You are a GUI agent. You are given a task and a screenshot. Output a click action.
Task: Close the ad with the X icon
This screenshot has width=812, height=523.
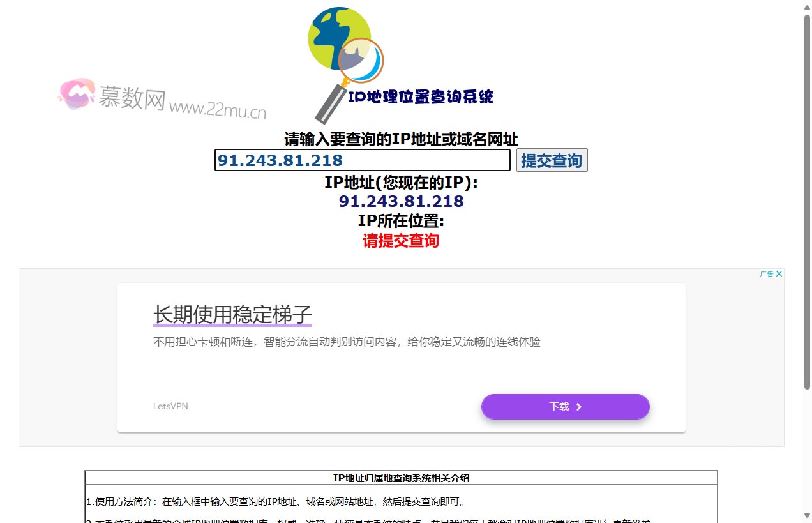(779, 274)
